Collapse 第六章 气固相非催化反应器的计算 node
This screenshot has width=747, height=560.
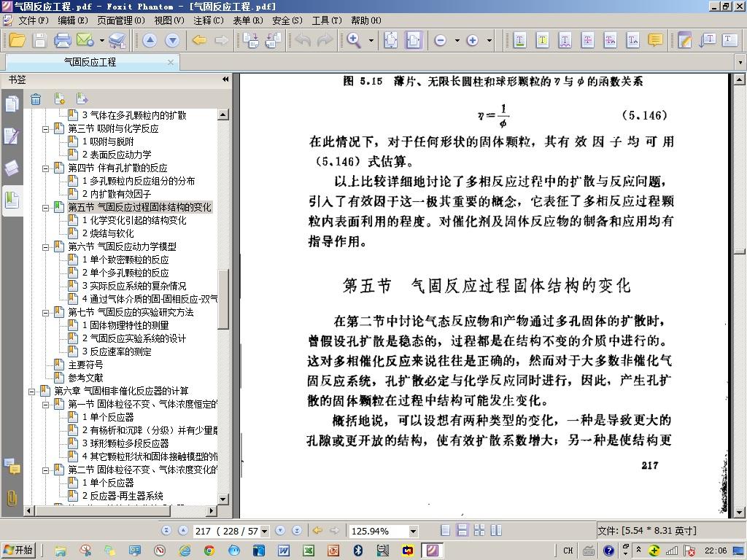(31, 392)
